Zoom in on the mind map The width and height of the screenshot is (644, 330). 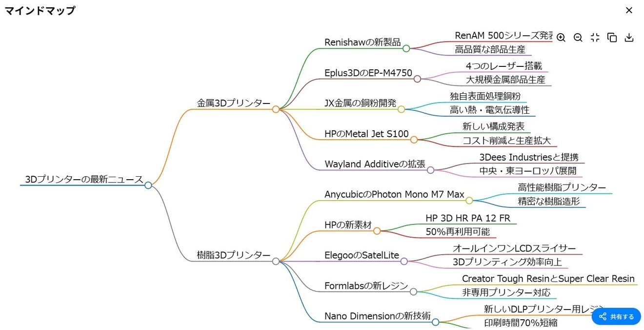561,38
